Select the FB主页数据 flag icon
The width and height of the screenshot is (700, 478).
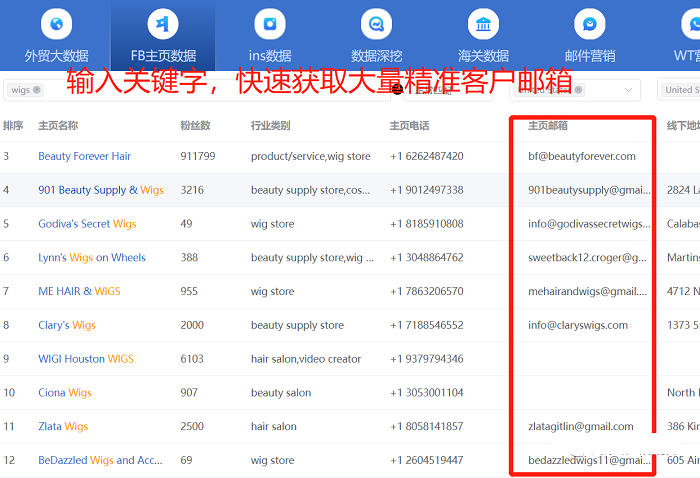point(163,24)
